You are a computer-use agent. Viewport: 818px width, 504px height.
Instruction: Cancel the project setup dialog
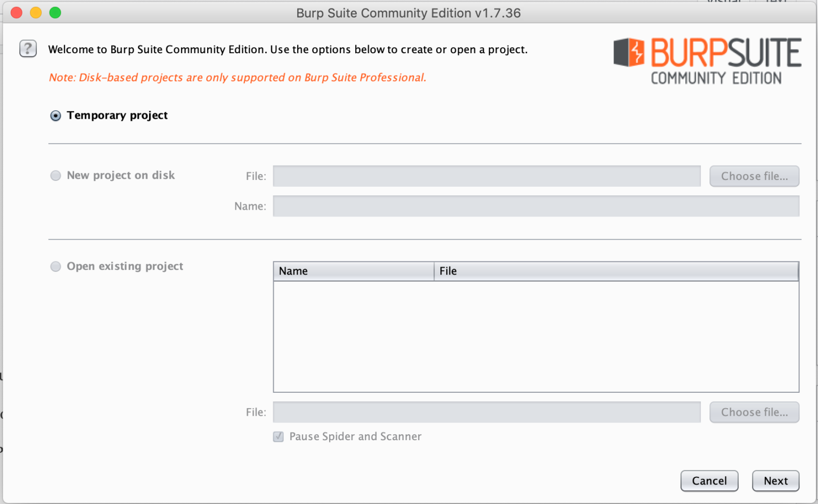click(709, 481)
